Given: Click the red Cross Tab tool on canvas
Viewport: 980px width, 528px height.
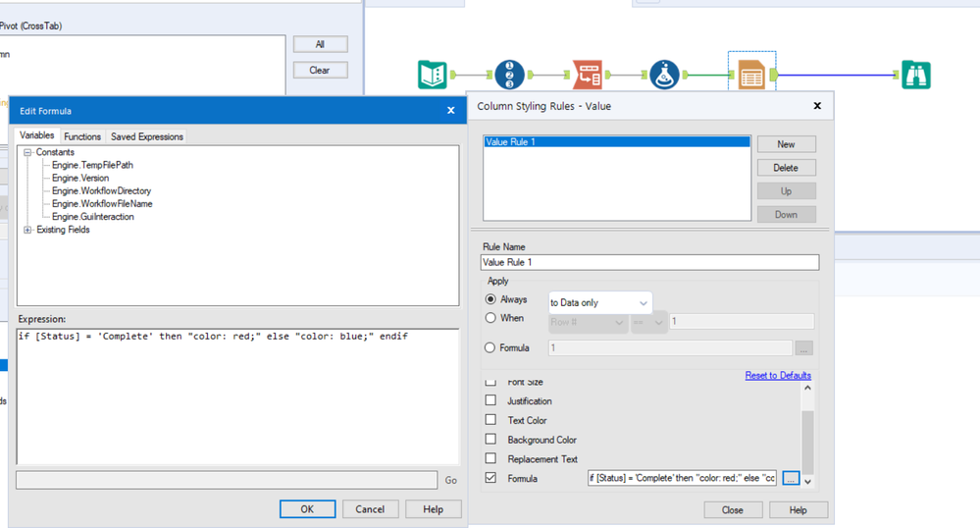Looking at the screenshot, I should [x=588, y=75].
